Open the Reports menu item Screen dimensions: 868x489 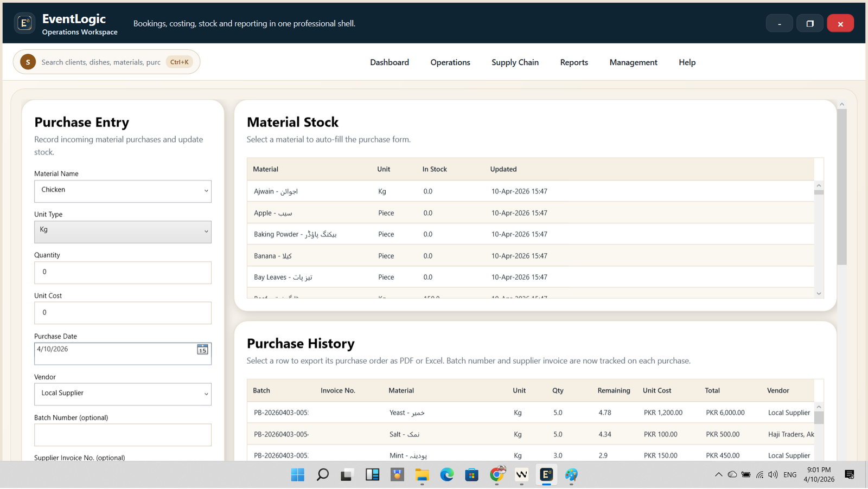573,62
